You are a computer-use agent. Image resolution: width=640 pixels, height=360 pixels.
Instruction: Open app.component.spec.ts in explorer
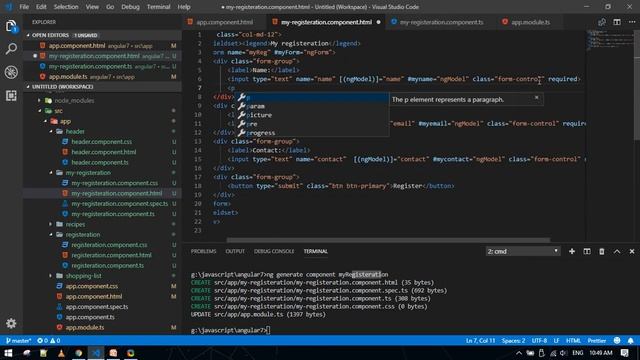96,307
